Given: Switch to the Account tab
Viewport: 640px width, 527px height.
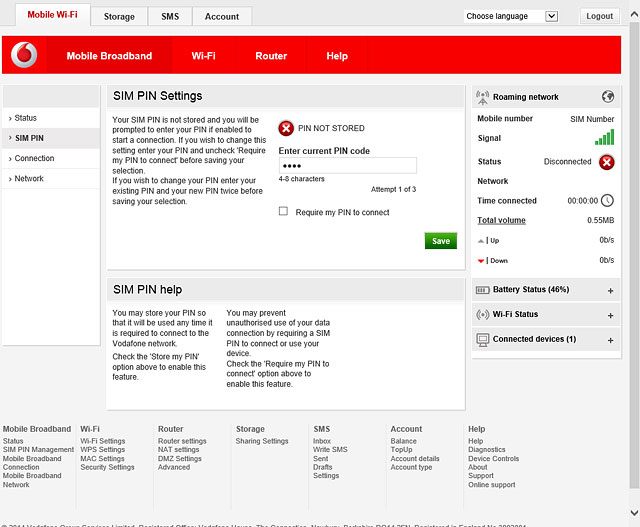Looking at the screenshot, I should [222, 17].
